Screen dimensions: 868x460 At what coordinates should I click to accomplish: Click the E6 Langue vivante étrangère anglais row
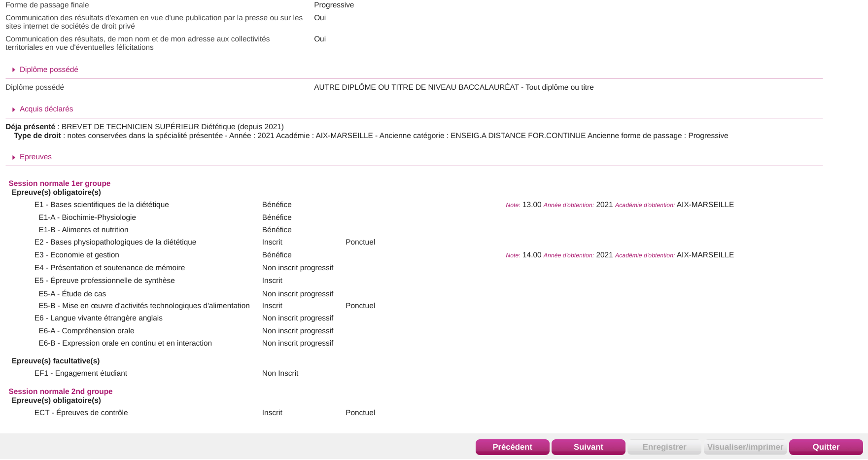(x=98, y=318)
